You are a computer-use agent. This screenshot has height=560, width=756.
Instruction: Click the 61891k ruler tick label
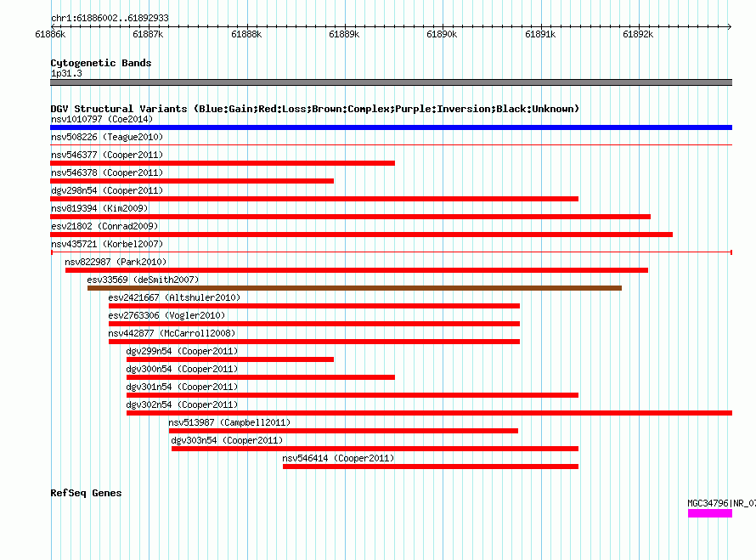coord(540,34)
